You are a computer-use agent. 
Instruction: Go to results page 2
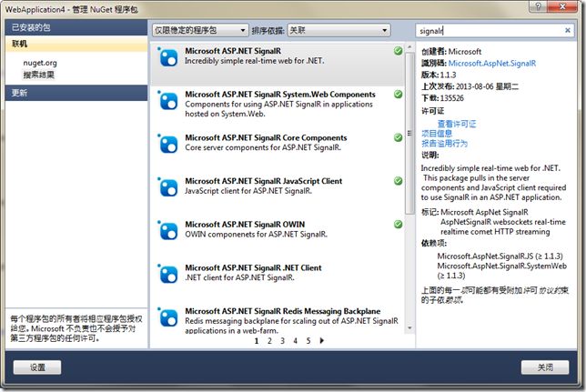[x=269, y=341]
